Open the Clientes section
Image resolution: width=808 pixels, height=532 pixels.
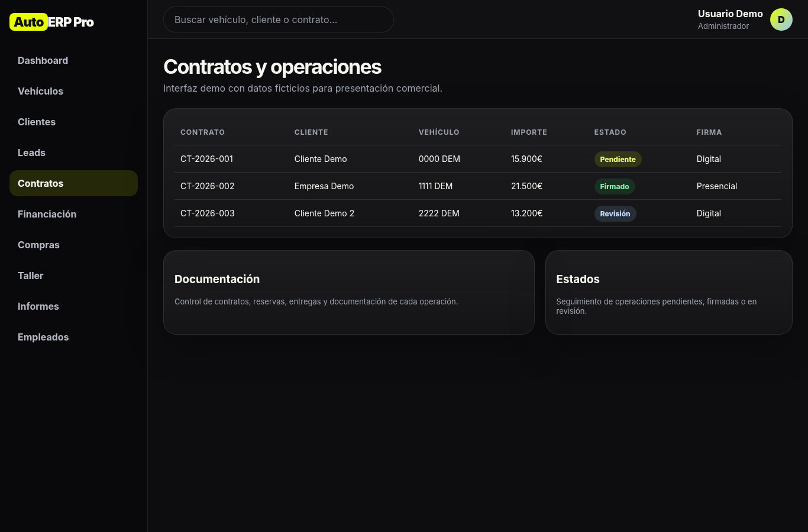(x=73, y=122)
